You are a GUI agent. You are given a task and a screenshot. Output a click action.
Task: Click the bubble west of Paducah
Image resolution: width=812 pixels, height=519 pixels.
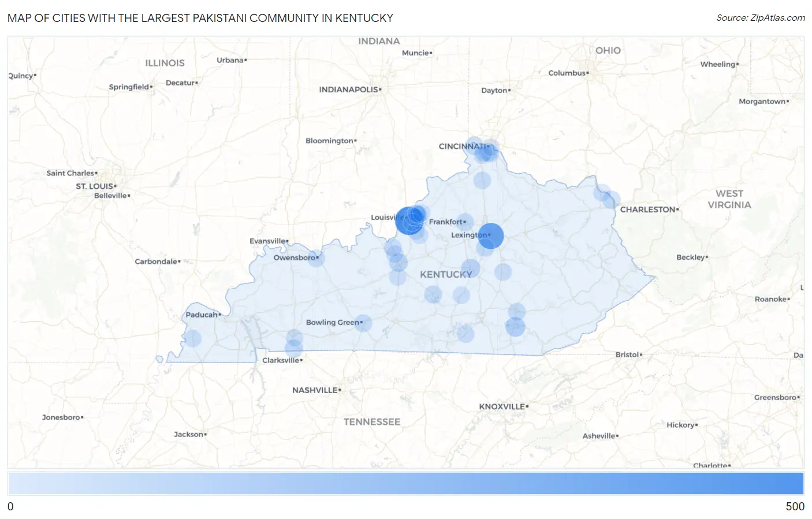(192, 338)
